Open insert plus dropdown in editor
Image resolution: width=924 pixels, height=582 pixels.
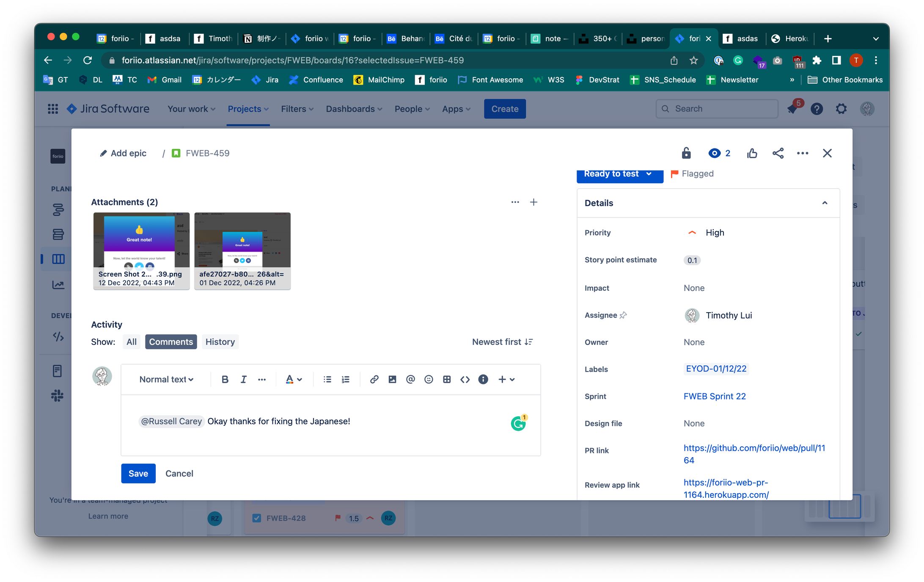pyautogui.click(x=506, y=379)
